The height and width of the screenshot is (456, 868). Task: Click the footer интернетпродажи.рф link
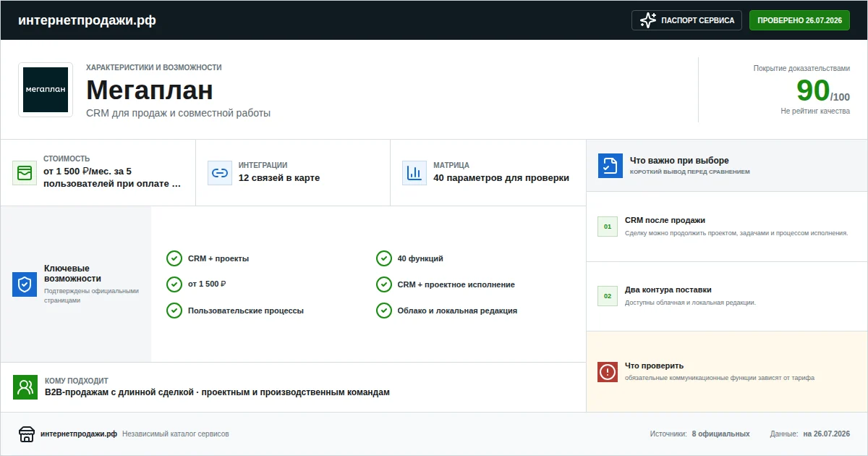pyautogui.click(x=79, y=434)
